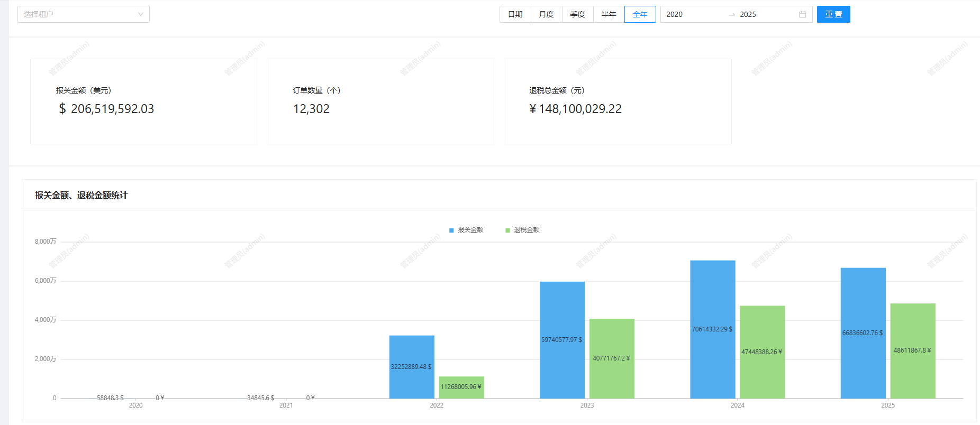Viewport: 980px width, 425px height.
Task: Select the 日期 period option
Action: point(515,14)
